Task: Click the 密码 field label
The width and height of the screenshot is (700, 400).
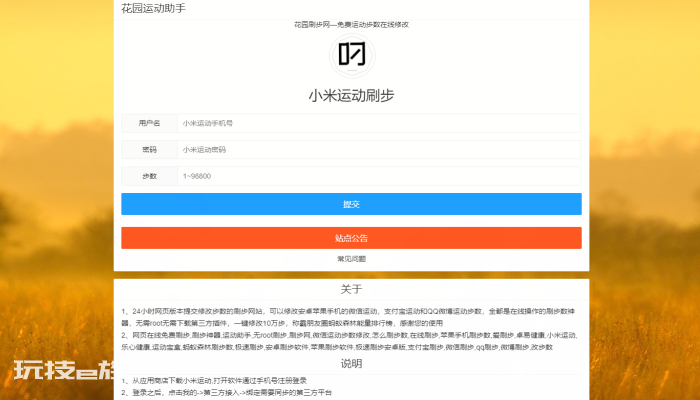Action: click(x=150, y=150)
